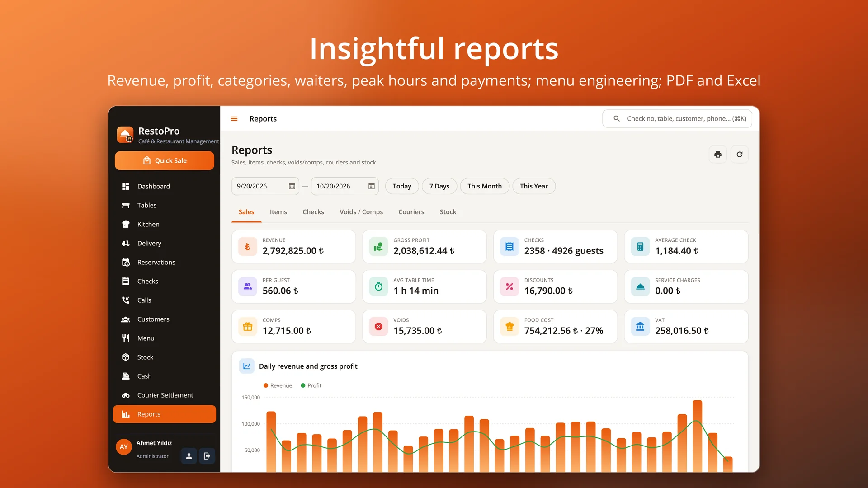Open the Delivery section in the sidebar
868x488 pixels.
[x=165, y=243]
